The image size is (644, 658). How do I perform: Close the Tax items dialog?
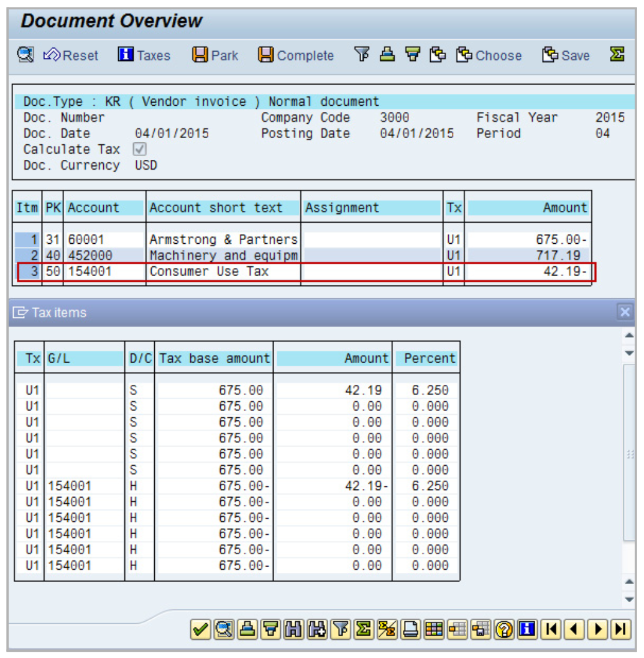[625, 312]
